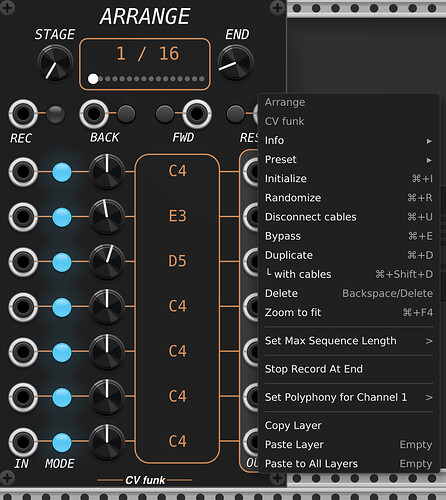Click the IN jack on the bottom row
The width and height of the screenshot is (446, 500).
tap(23, 442)
